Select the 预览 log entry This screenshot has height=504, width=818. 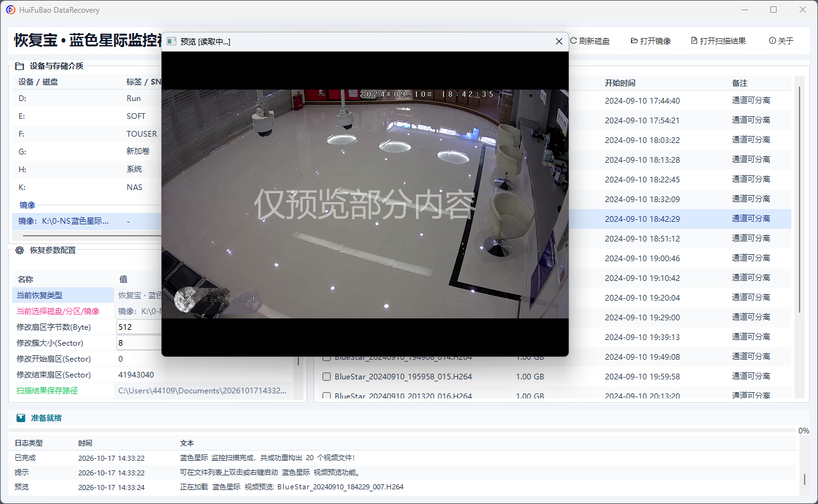[x=402, y=487]
